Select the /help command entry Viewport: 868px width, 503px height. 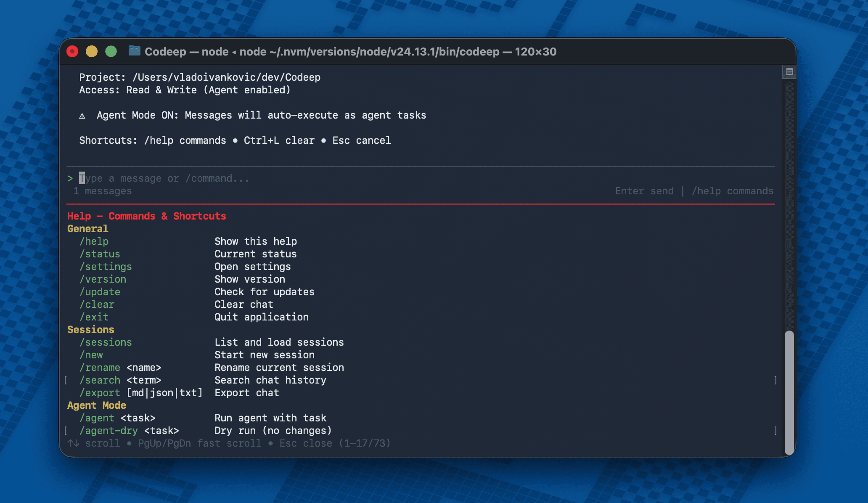pyautogui.click(x=94, y=241)
